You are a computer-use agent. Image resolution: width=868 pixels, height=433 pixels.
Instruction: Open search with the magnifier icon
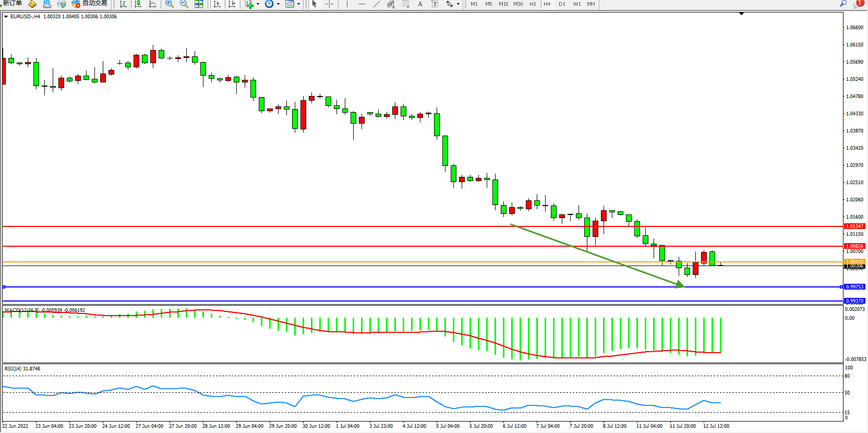843,4
